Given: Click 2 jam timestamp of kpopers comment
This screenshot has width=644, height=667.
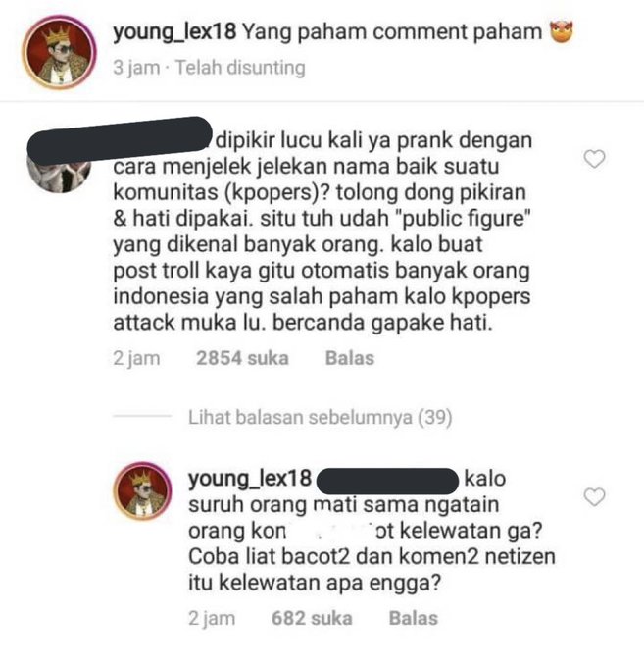Looking at the screenshot, I should point(136,358).
